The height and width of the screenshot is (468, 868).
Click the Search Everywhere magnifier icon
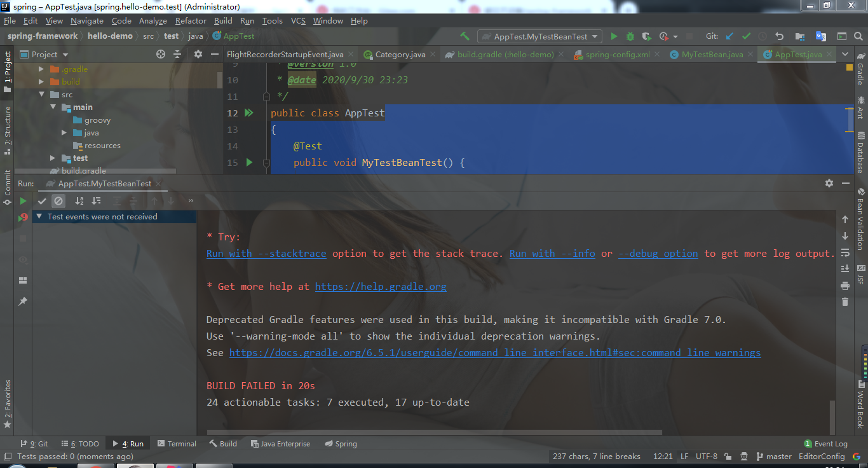point(858,36)
